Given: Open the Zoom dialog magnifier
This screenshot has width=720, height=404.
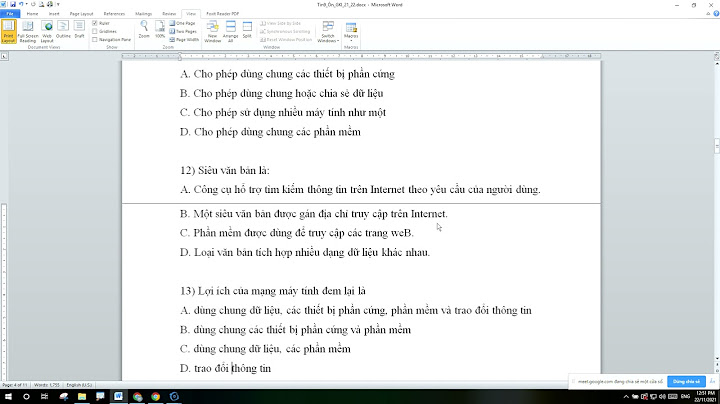Looking at the screenshot, I should [144, 29].
